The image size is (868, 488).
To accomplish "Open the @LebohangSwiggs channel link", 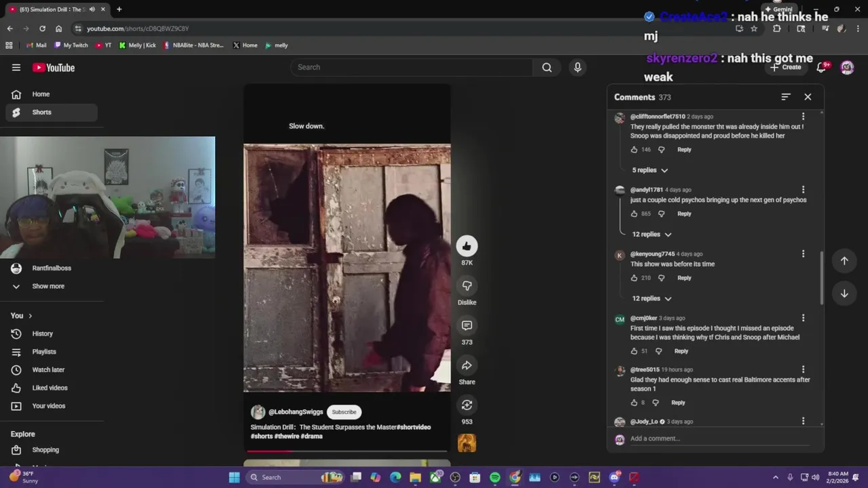I will [x=296, y=412].
